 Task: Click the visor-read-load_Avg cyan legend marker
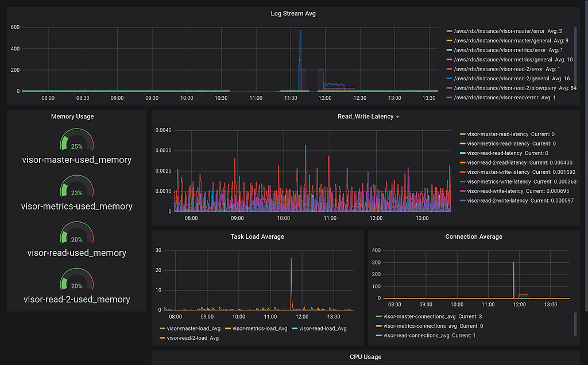(x=295, y=329)
